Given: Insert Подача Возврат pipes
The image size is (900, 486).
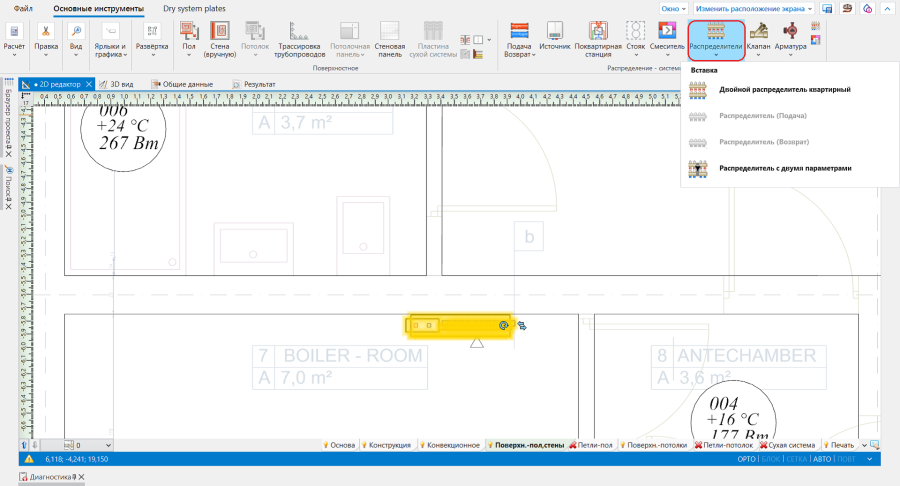Looking at the screenshot, I should click(519, 39).
